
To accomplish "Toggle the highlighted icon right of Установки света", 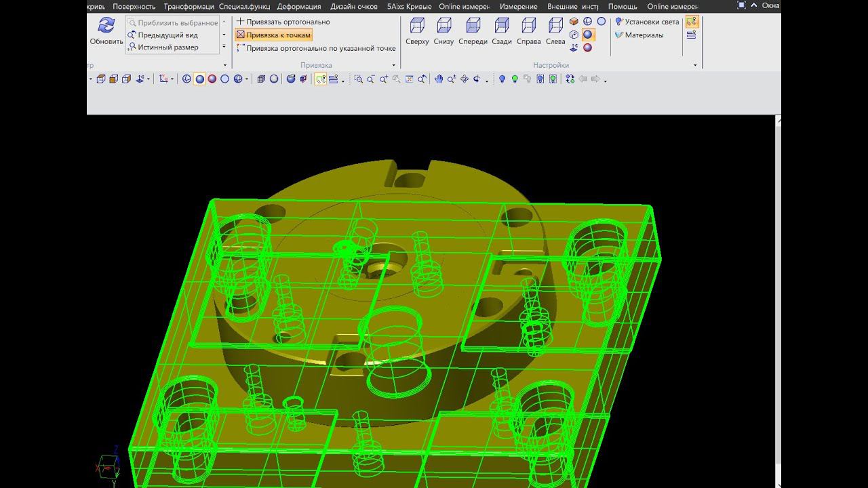I will 692,22.
